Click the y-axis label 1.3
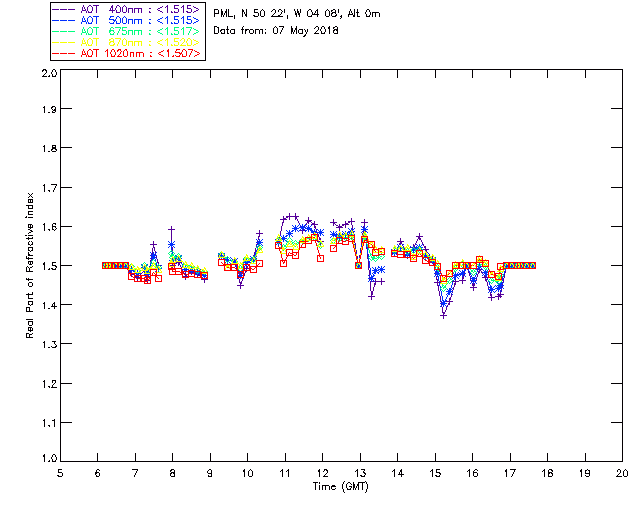The height and width of the screenshot is (512, 640). coord(49,344)
